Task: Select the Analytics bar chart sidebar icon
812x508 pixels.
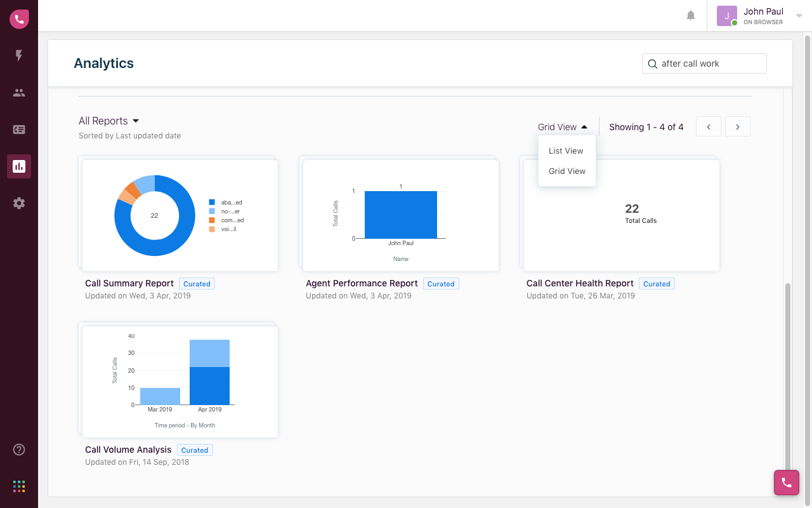Action: pos(19,166)
